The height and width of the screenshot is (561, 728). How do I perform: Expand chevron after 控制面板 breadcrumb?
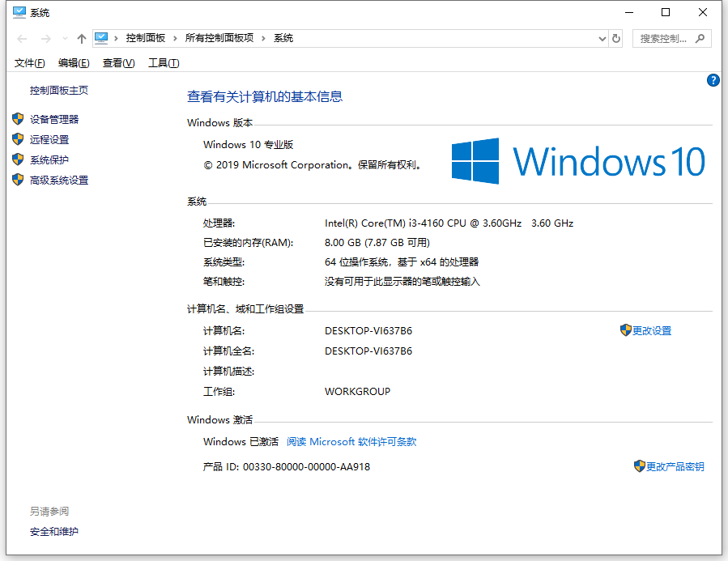coord(175,39)
